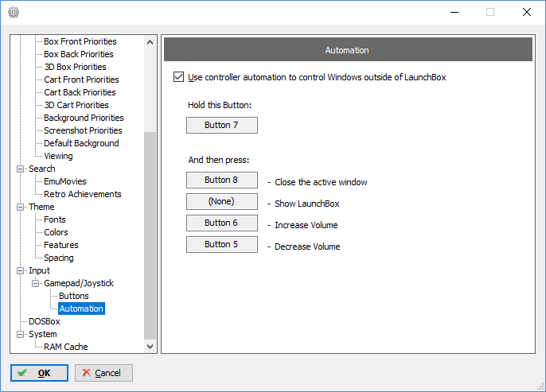Select the System category

point(42,334)
